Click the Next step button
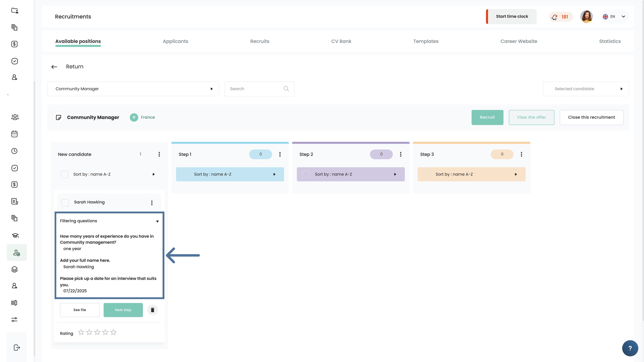644x362 pixels. click(123, 310)
